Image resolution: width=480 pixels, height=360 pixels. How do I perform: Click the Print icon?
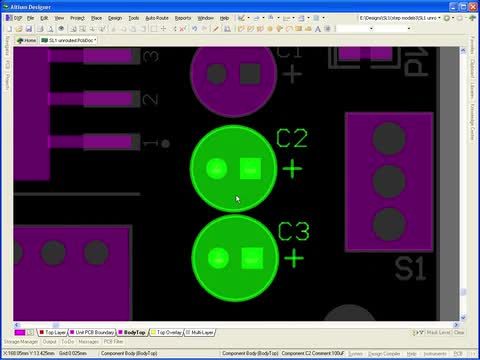click(x=40, y=29)
